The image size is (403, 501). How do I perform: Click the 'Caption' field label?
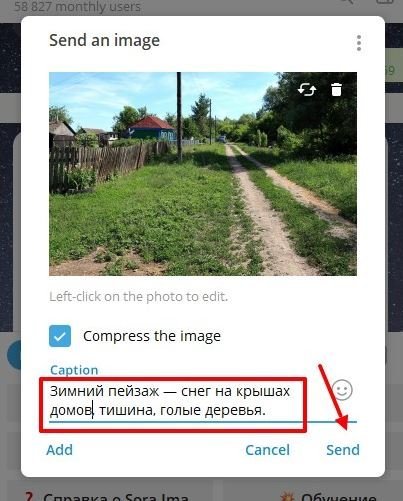click(74, 370)
